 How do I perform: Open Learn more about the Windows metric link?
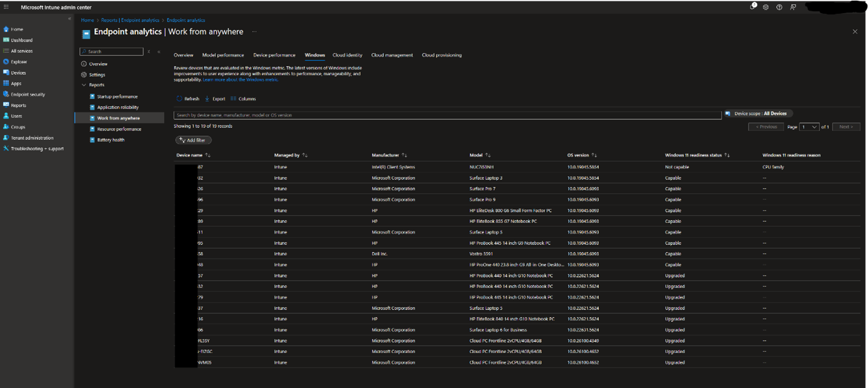point(240,80)
